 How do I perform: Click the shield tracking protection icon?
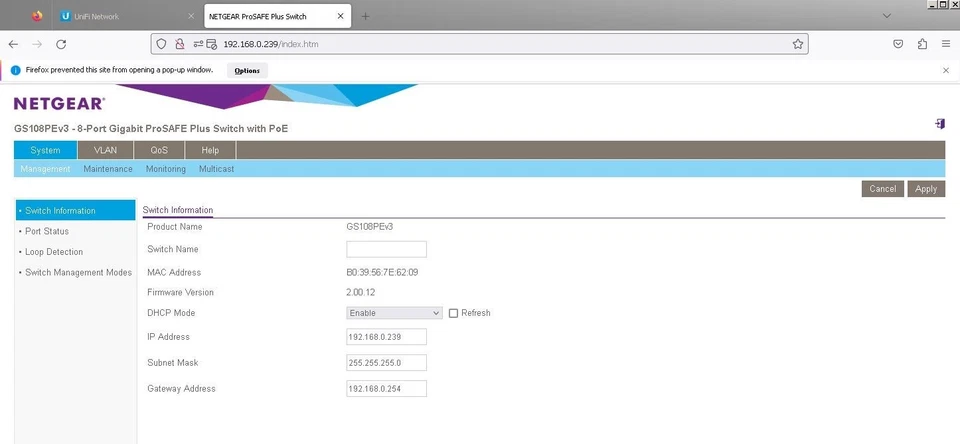click(162, 44)
